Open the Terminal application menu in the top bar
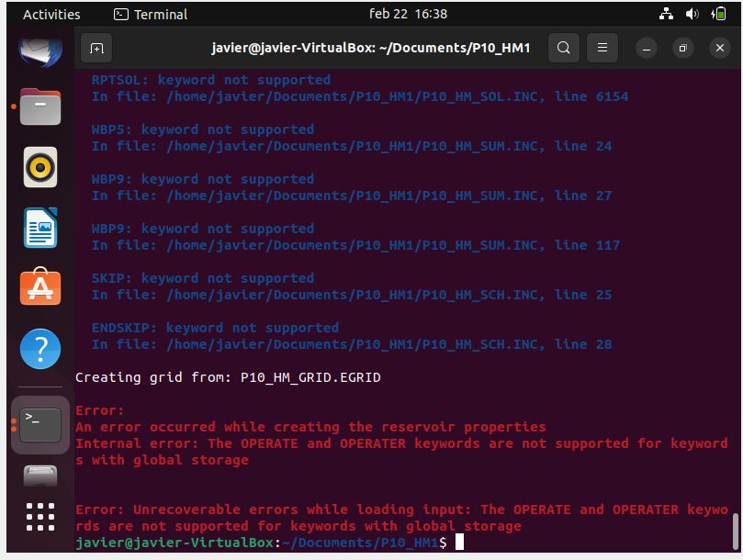Viewport: 743px width, 560px height. pos(152,15)
